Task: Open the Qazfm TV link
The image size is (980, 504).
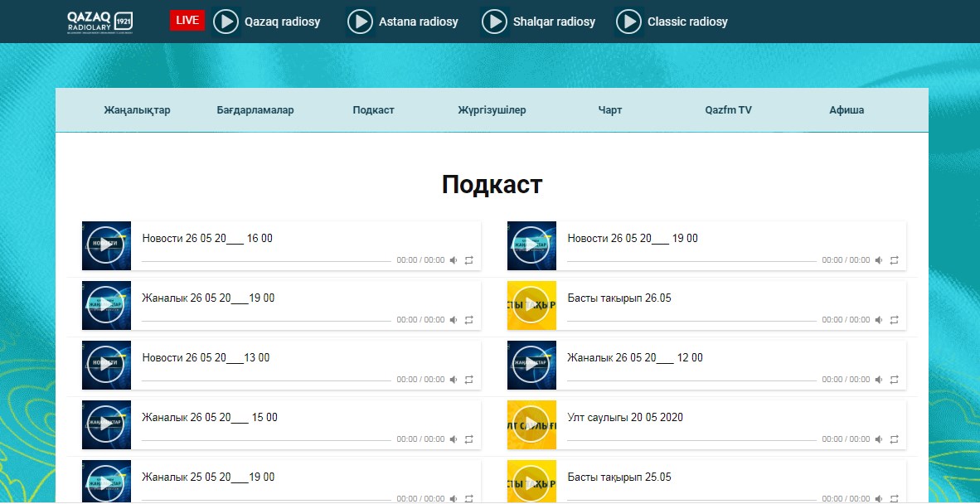Action: pyautogui.click(x=728, y=110)
